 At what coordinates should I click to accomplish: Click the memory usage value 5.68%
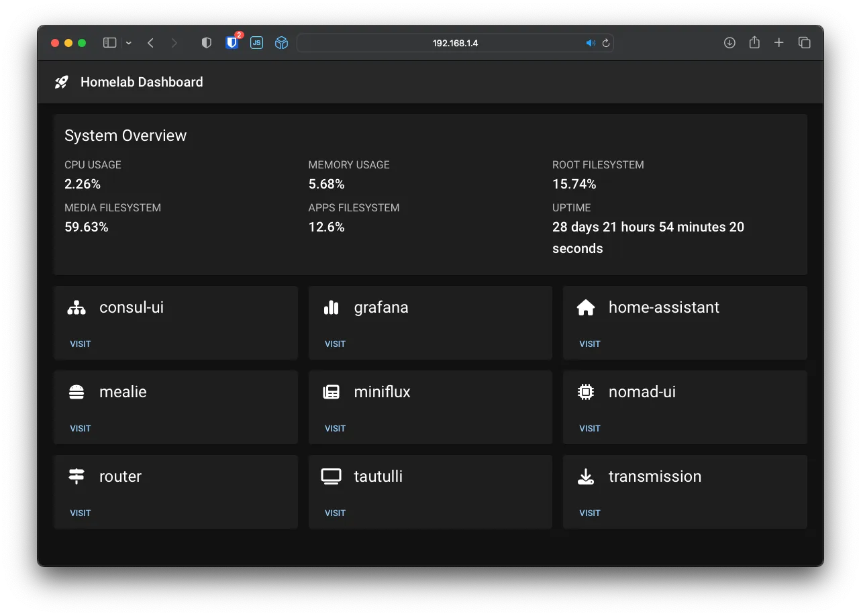click(x=326, y=184)
